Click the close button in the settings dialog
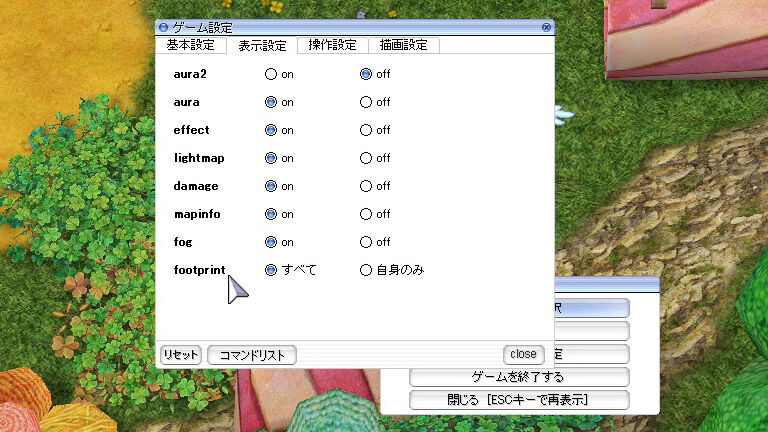The height and width of the screenshot is (432, 768). click(524, 354)
